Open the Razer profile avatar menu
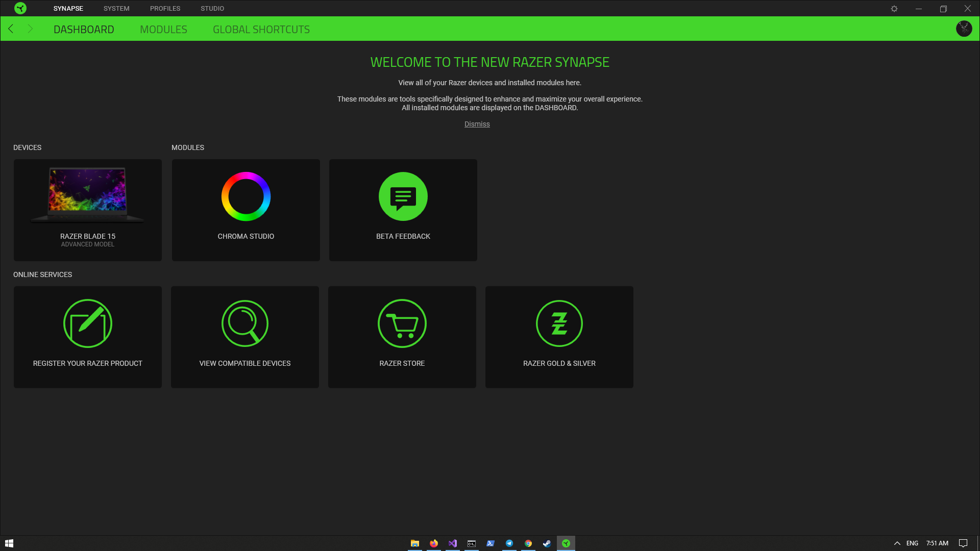Image resolution: width=980 pixels, height=551 pixels. click(964, 29)
